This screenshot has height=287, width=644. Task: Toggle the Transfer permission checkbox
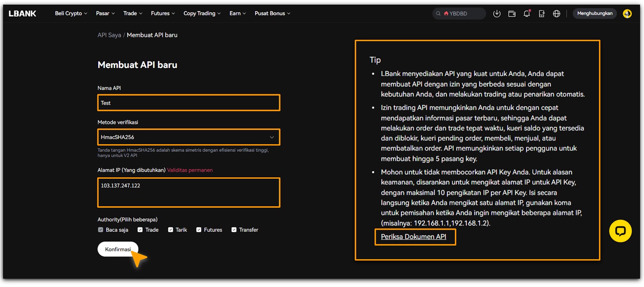point(234,230)
